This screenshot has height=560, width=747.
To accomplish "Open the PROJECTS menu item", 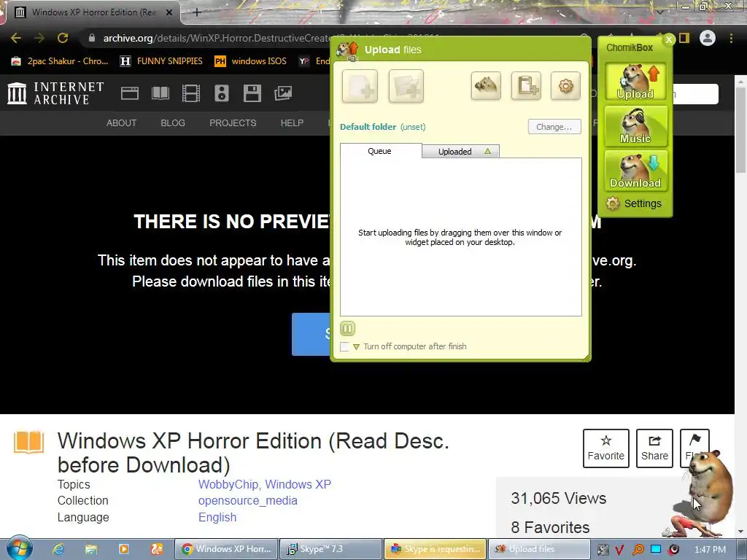I will 233,122.
